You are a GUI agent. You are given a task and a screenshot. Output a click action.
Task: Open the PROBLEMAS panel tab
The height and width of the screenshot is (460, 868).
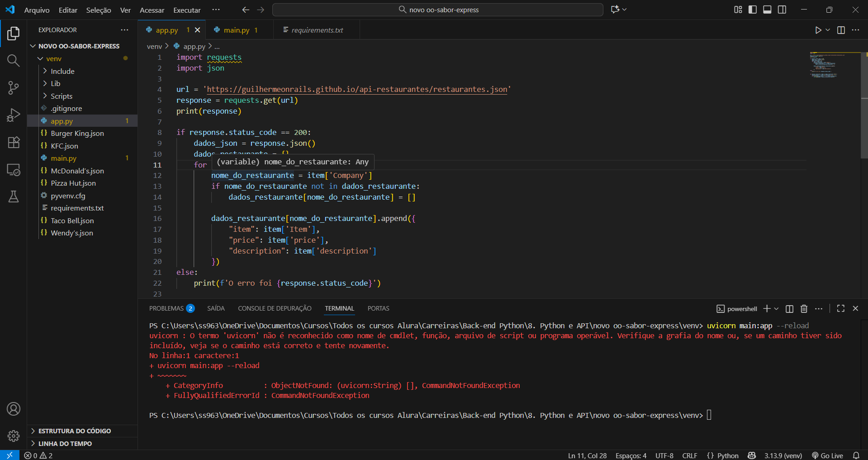pos(166,308)
